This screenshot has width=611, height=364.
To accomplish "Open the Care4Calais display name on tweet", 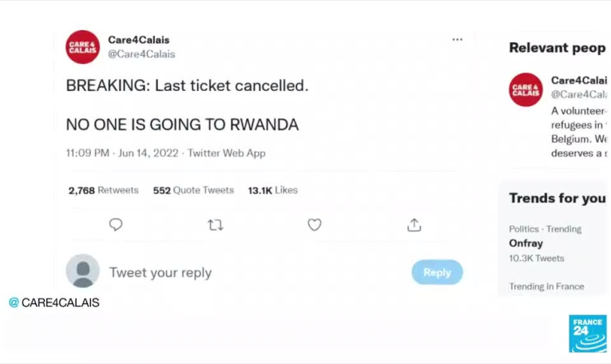I will coord(139,40).
